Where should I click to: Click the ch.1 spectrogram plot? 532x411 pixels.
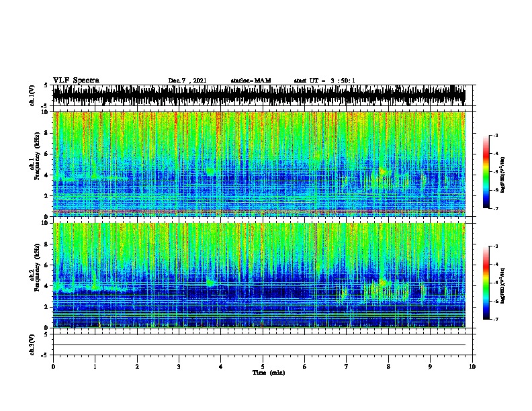tap(259, 164)
